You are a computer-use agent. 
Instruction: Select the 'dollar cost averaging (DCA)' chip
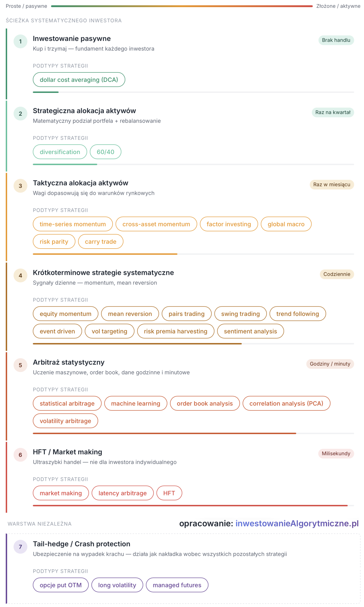click(x=79, y=79)
